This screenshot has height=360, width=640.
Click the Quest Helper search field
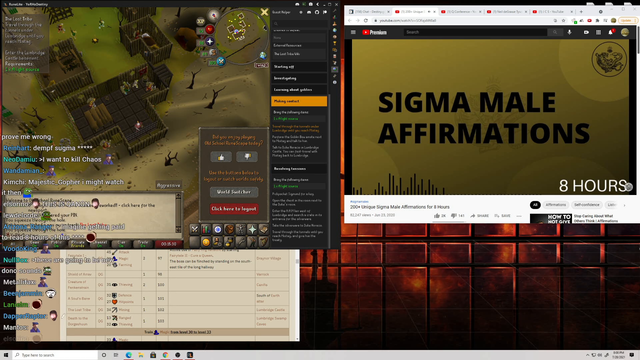pos(299,23)
